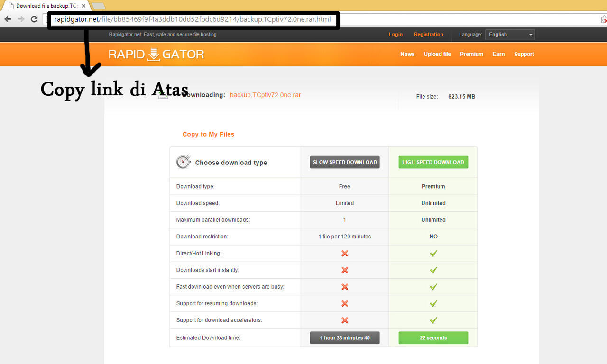607x364 pixels.
Task: Reload the page with refresh icon
Action: 34,19
